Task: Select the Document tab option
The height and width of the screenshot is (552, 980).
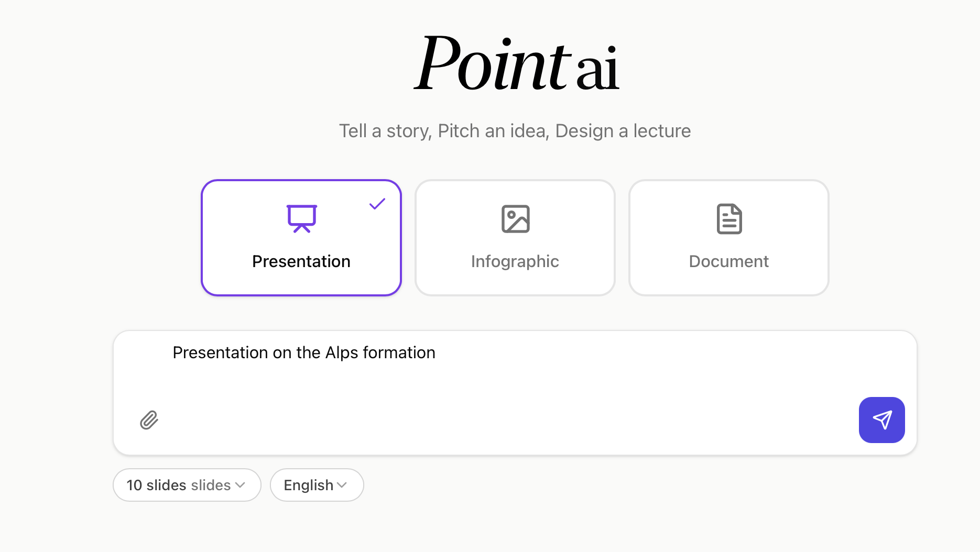Action: pyautogui.click(x=728, y=237)
